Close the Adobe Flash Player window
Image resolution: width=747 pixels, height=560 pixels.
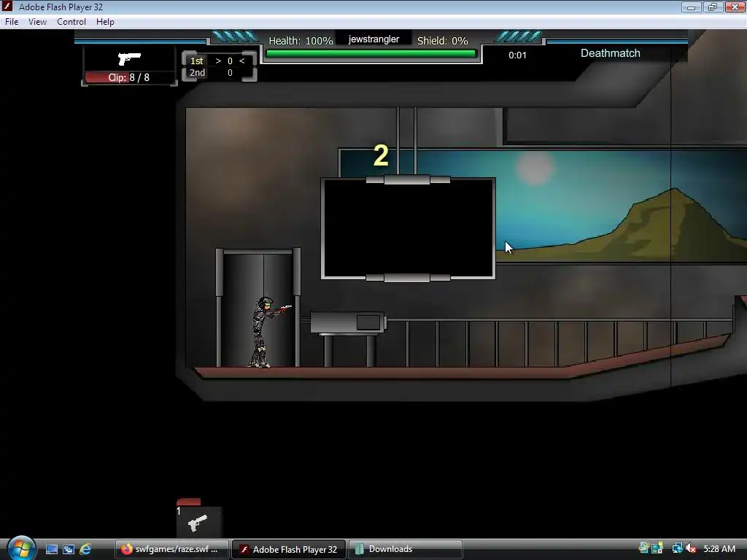[x=735, y=7]
